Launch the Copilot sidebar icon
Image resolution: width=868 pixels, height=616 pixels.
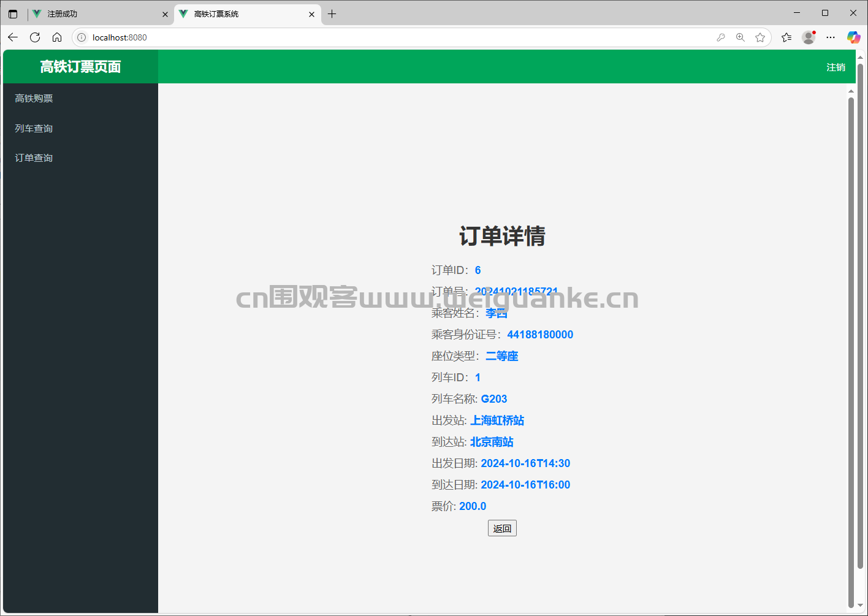pos(853,37)
